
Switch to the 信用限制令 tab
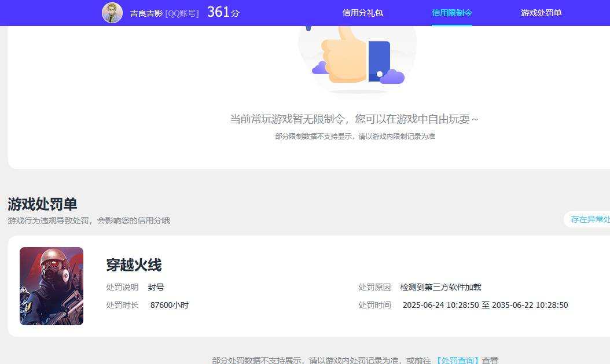(451, 13)
